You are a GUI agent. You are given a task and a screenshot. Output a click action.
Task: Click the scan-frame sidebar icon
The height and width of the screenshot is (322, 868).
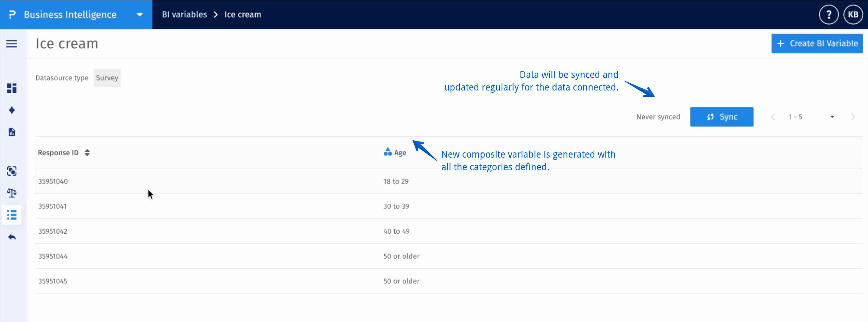12,171
